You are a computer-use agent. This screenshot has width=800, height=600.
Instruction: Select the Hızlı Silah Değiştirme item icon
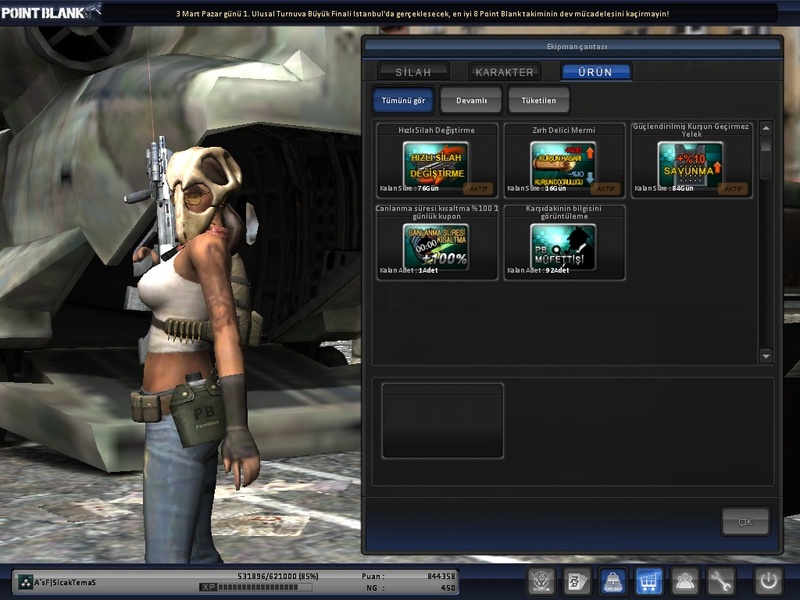(436, 165)
